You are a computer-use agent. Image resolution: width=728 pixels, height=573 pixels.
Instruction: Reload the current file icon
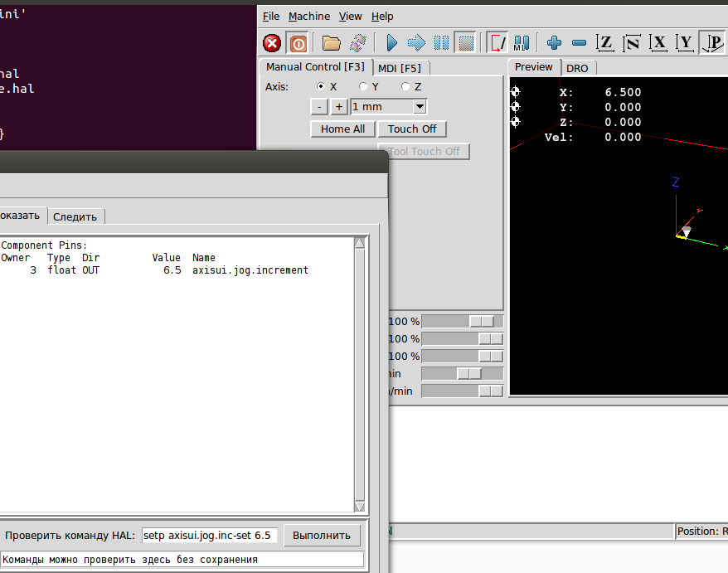coord(358,43)
